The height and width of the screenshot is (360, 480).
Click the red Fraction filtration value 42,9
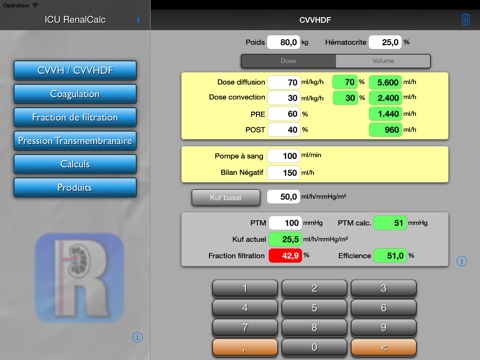click(x=285, y=256)
